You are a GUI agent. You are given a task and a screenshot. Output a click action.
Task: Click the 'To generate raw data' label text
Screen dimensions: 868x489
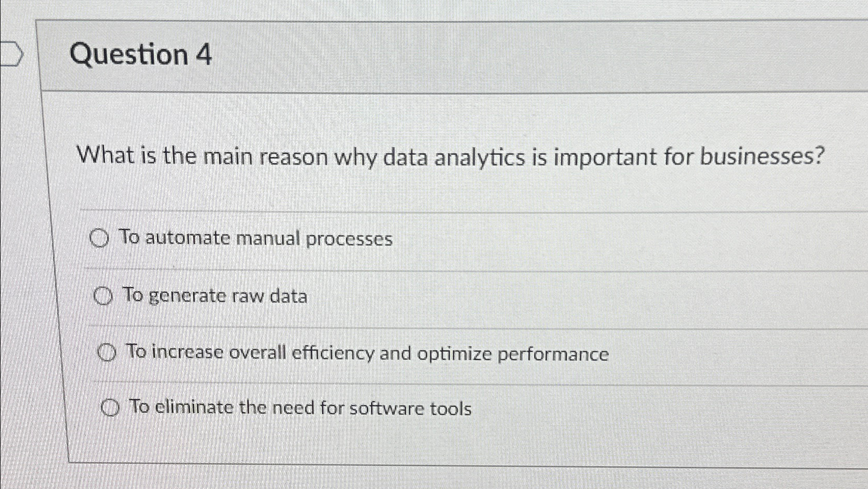[215, 296]
